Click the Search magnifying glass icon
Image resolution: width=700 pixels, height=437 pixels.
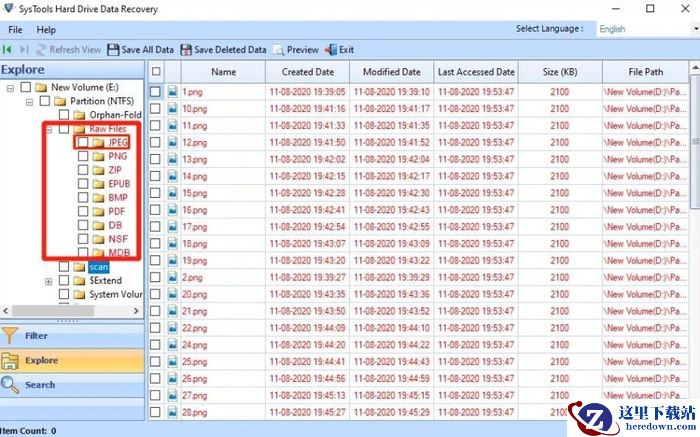(10, 384)
